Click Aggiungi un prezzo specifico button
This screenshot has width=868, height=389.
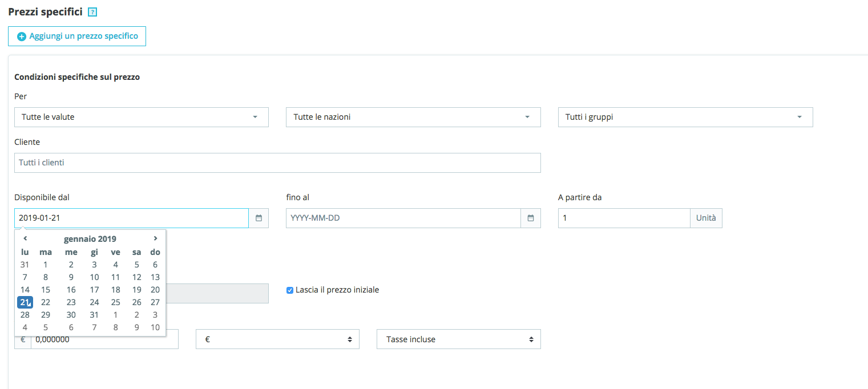[77, 36]
